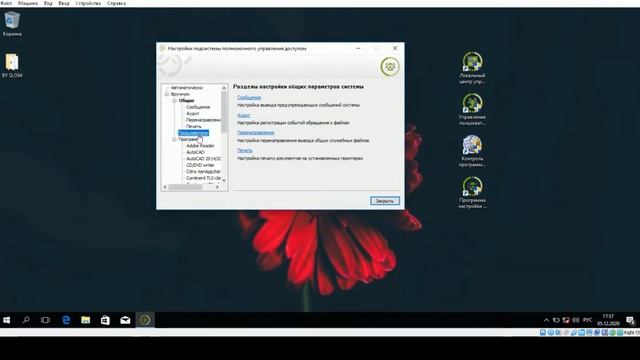Open the Печать link
The image size is (640, 360).
click(x=244, y=150)
